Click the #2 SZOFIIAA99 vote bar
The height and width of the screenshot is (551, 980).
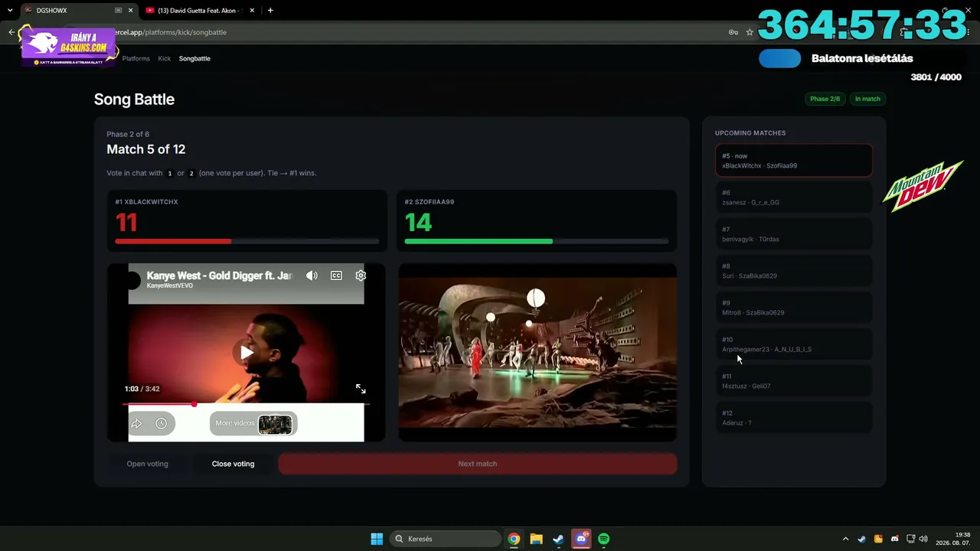tap(537, 241)
